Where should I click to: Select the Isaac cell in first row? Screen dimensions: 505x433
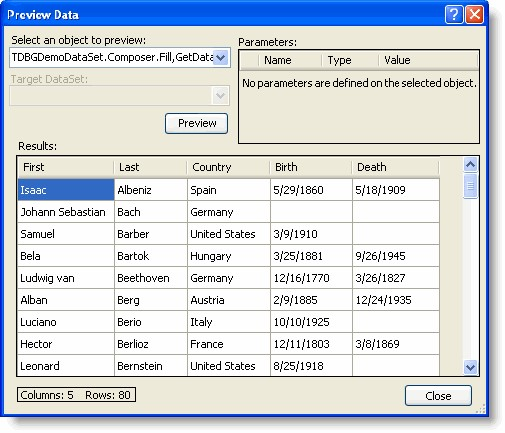coord(66,190)
